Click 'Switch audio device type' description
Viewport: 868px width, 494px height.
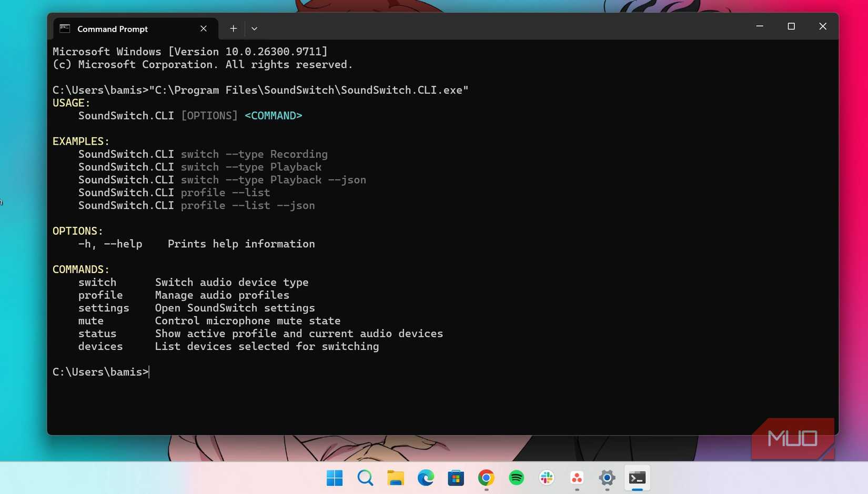pyautogui.click(x=232, y=283)
